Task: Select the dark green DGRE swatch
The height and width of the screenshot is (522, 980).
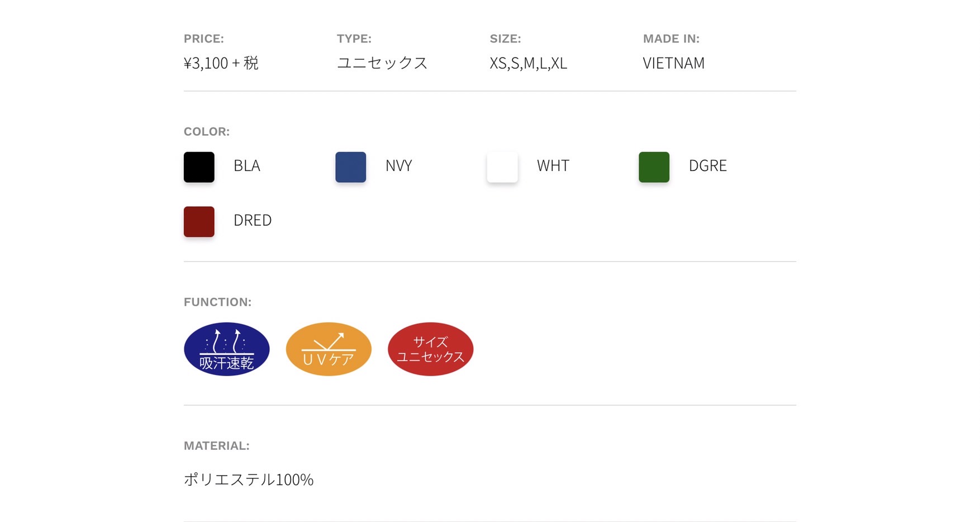Action: pos(654,167)
